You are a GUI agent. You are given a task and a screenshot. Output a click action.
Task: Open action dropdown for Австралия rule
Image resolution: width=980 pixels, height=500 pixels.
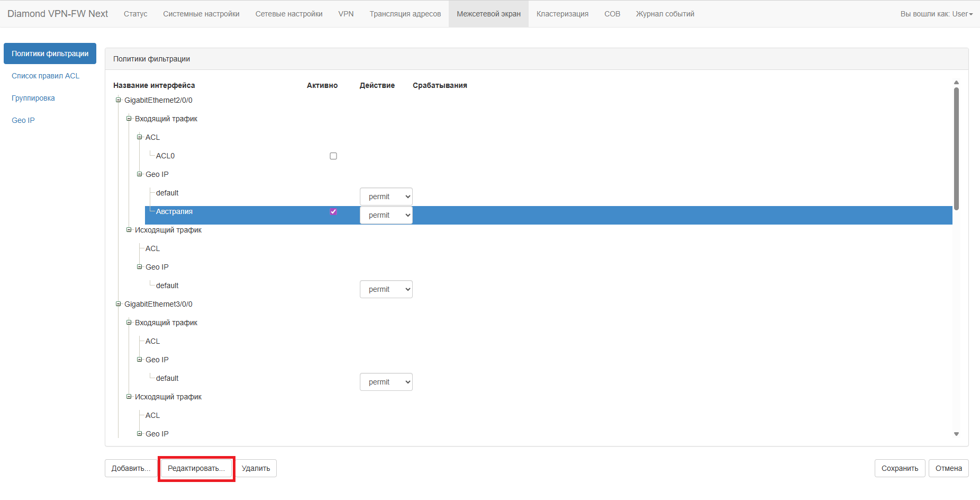(x=386, y=215)
